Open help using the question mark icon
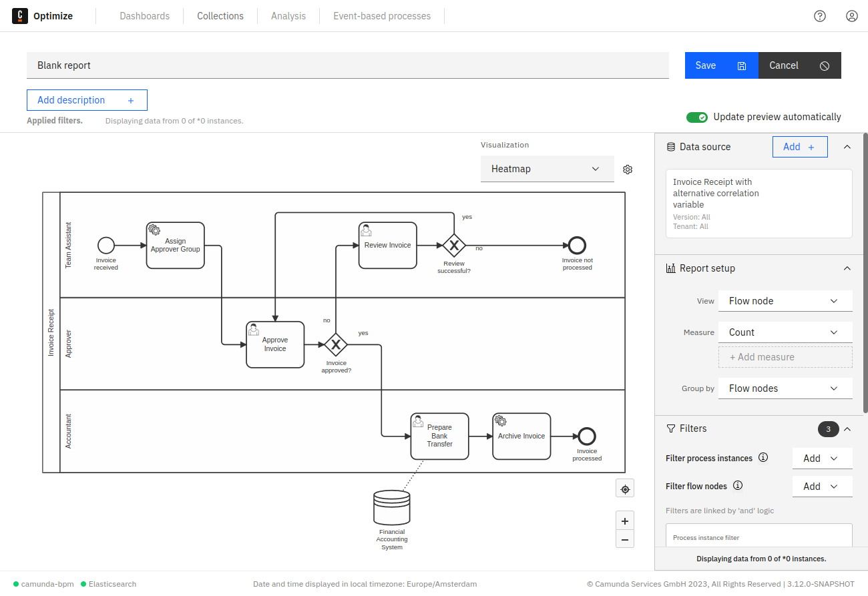The image size is (868, 596). click(x=820, y=15)
